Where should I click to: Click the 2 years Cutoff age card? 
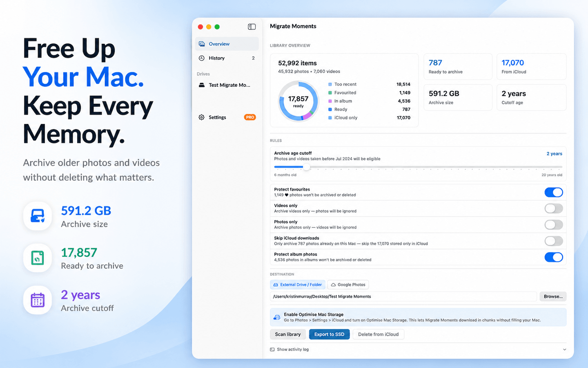[531, 97]
